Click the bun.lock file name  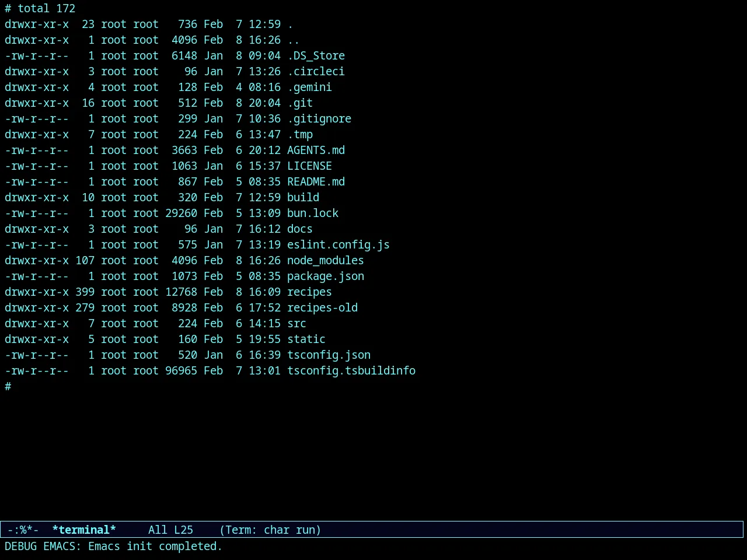[313, 213]
